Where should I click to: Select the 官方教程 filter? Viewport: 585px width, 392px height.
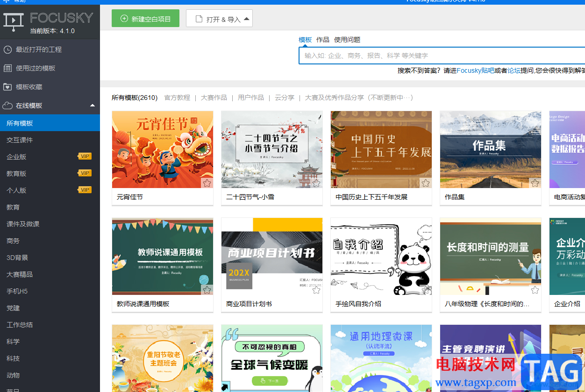coord(177,98)
